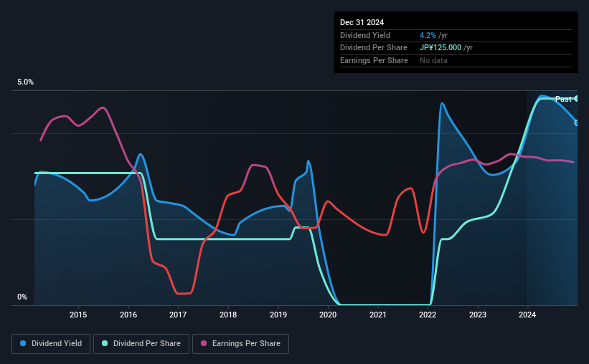Click the No data earnings value
The width and height of the screenshot is (589, 364).
coord(433,60)
